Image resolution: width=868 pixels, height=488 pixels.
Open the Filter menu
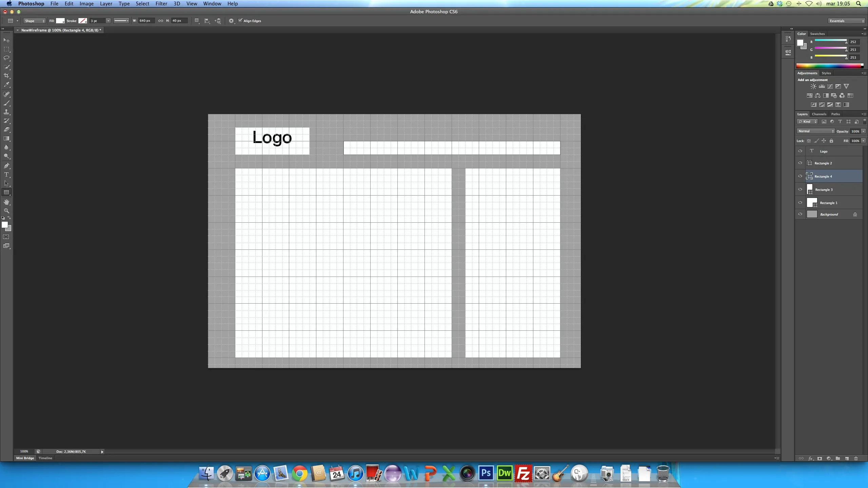(x=161, y=4)
